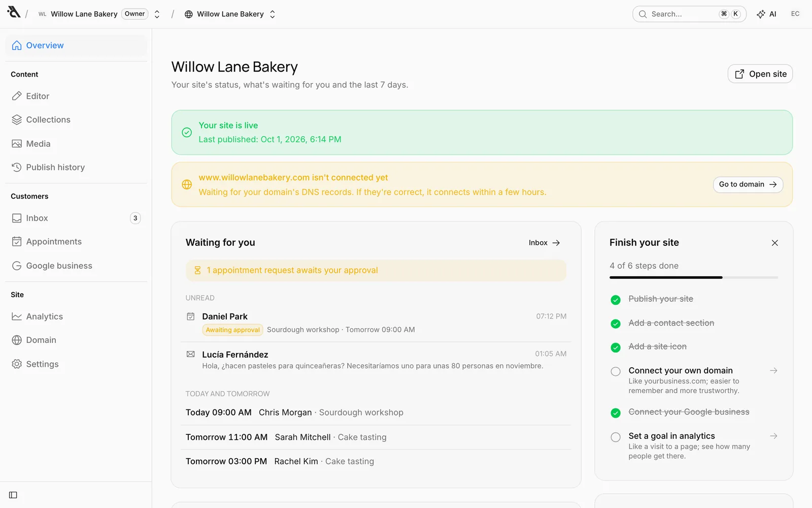812x508 pixels.
Task: Open Appointments in the sidebar
Action: point(76,242)
